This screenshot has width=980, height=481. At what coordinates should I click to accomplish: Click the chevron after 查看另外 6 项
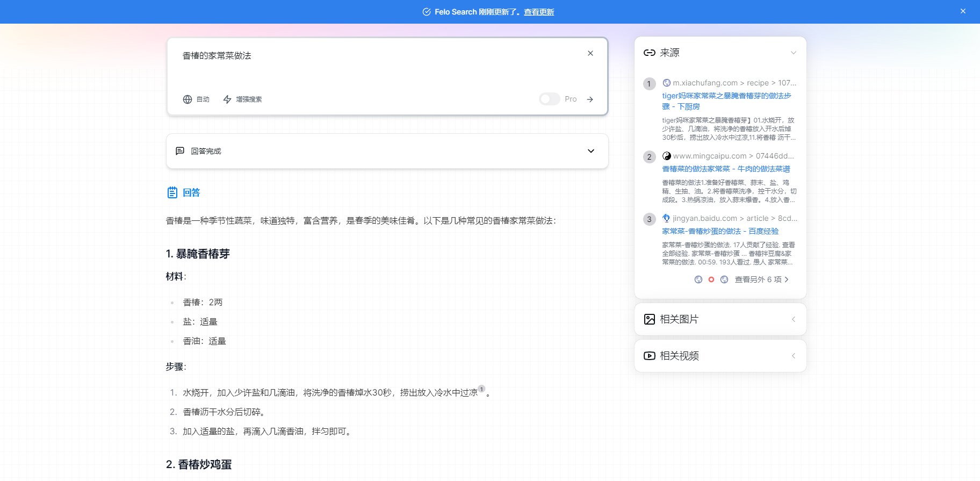pos(787,279)
